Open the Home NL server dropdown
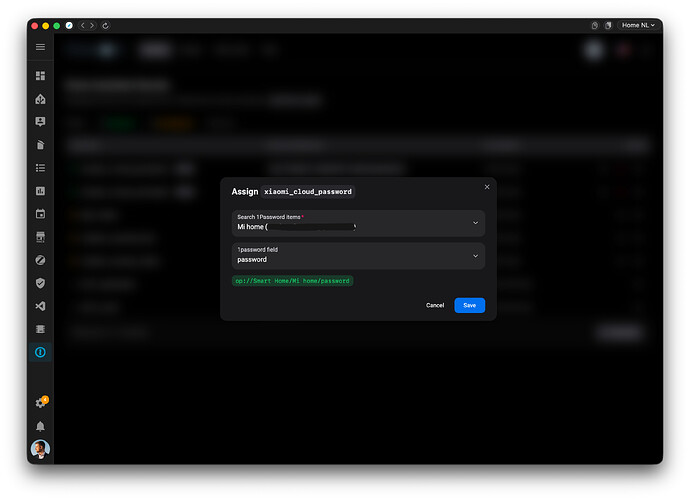689x500 pixels. click(x=638, y=25)
